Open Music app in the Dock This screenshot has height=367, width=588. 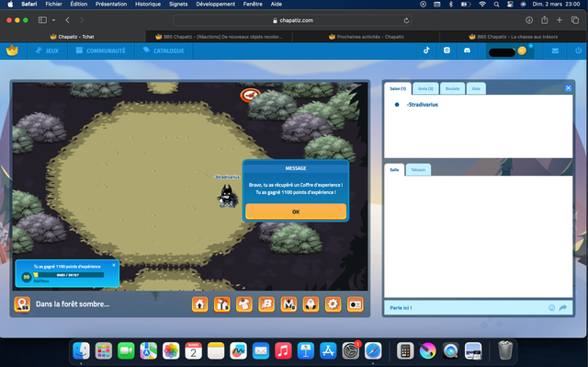click(x=283, y=350)
